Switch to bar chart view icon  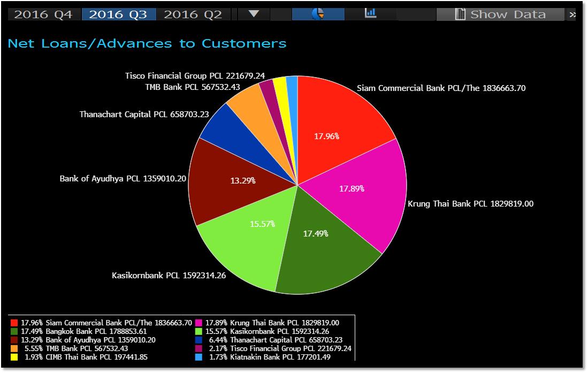click(370, 14)
